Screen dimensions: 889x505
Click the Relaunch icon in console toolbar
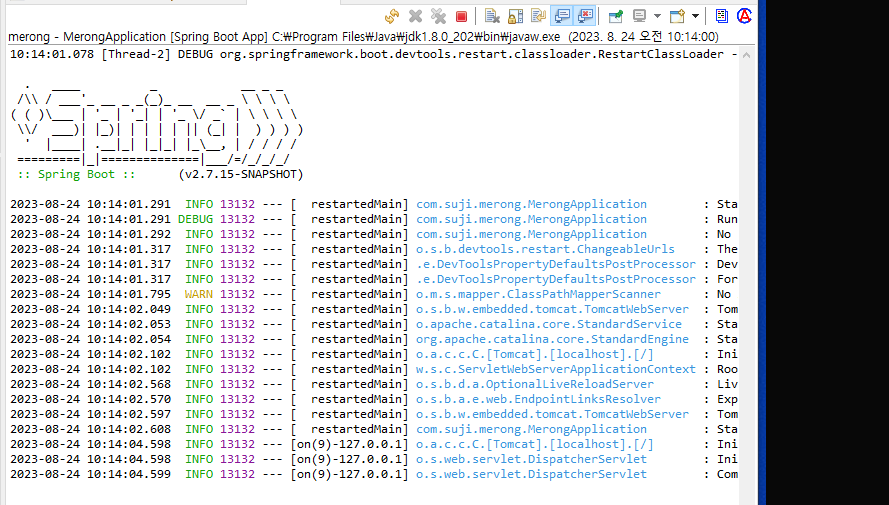coord(392,16)
